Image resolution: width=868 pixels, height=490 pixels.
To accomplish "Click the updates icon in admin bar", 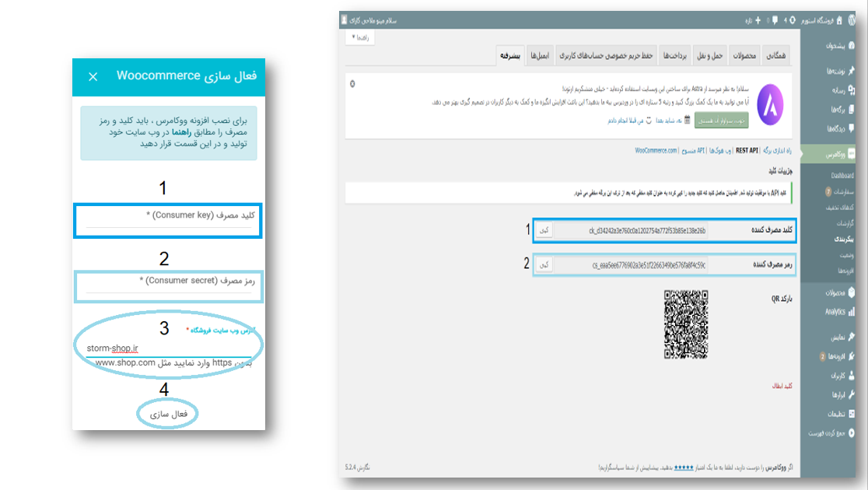I will (792, 20).
